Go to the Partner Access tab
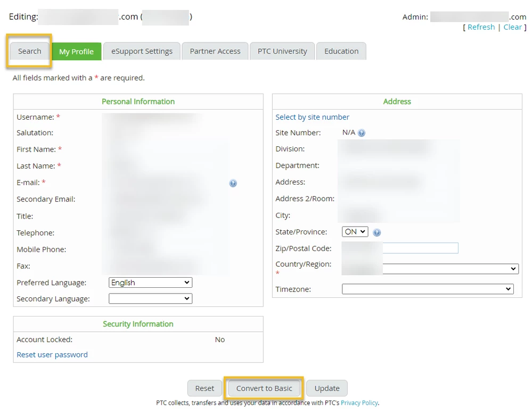Screen dimensions: 532x416 pos(215,51)
